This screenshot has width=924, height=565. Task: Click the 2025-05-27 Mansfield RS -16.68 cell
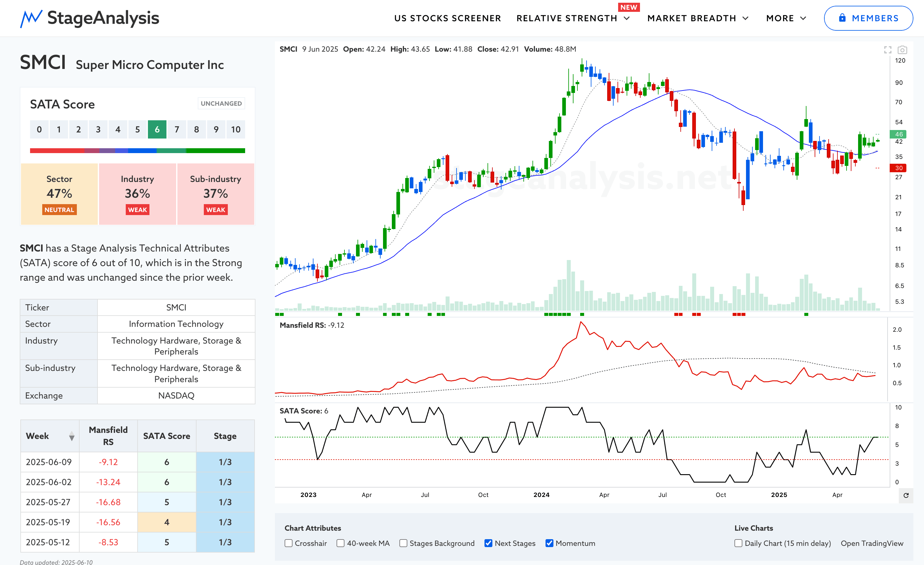tap(108, 502)
